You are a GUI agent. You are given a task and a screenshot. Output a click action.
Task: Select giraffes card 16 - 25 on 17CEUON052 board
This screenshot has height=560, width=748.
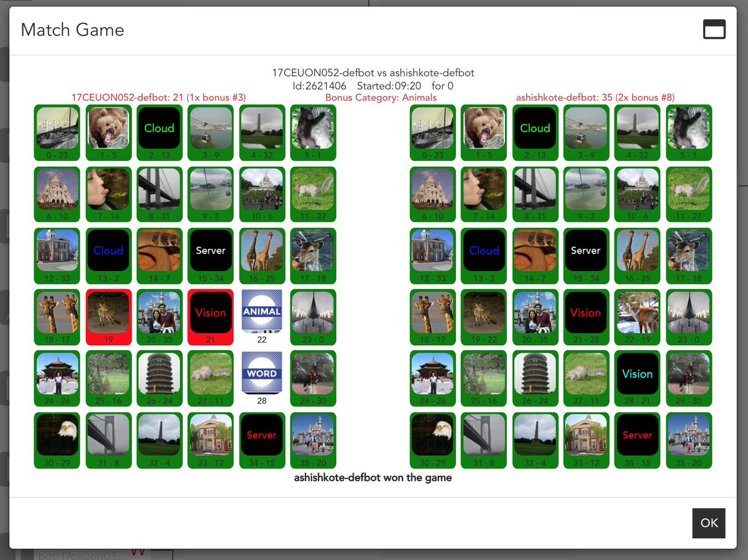(262, 255)
